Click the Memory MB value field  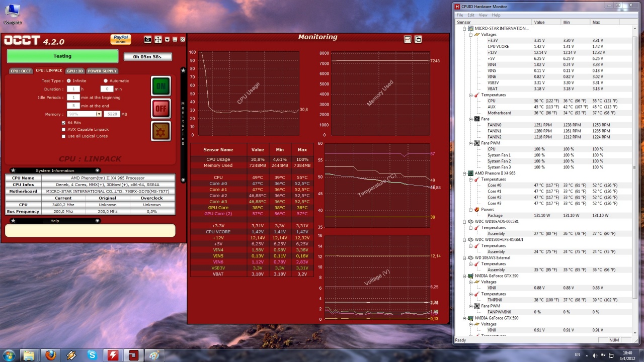112,114
